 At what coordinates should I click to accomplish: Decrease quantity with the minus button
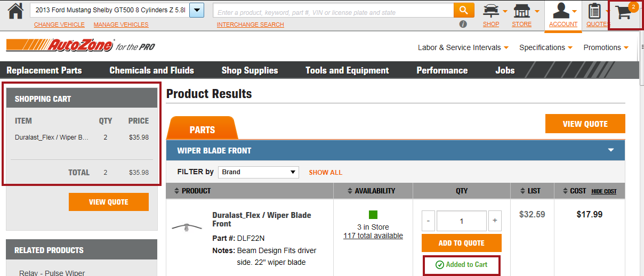point(428,221)
